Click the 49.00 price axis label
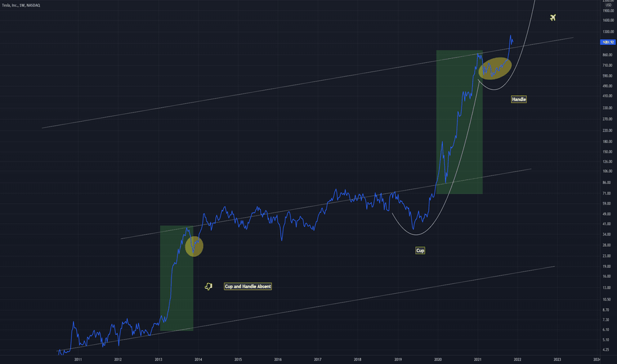This screenshot has height=364, width=617. coord(607,214)
